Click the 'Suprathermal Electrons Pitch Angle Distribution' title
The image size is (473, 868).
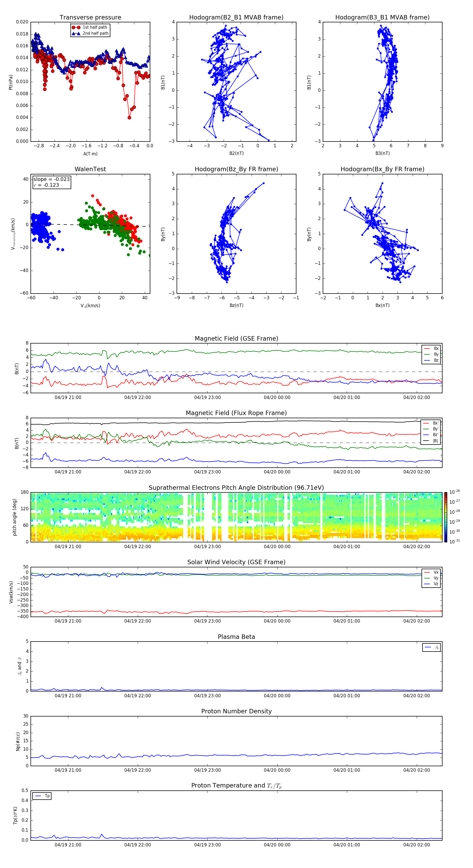(236, 488)
